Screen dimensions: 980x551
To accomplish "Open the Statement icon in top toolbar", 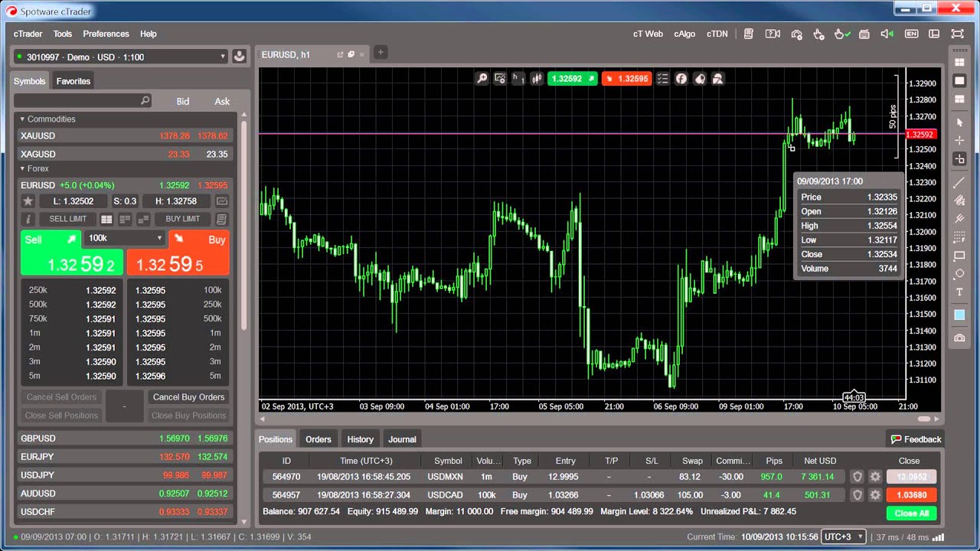I will [749, 34].
